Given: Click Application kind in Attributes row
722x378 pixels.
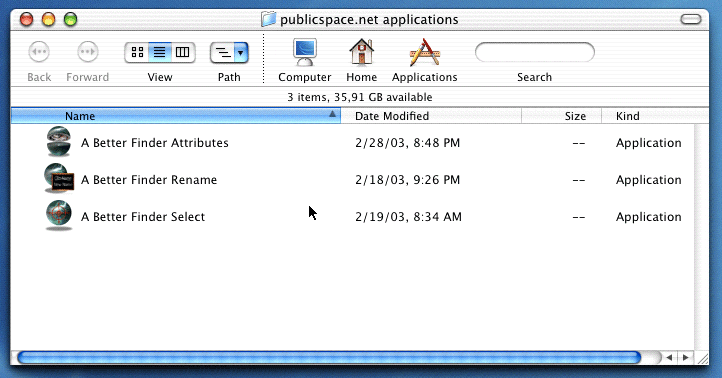Looking at the screenshot, I should [x=649, y=143].
